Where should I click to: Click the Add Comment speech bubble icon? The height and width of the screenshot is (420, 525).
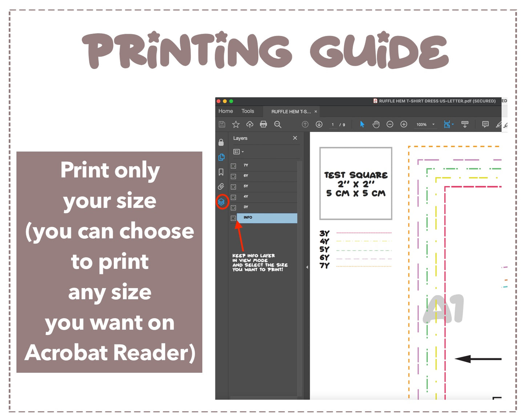click(485, 124)
